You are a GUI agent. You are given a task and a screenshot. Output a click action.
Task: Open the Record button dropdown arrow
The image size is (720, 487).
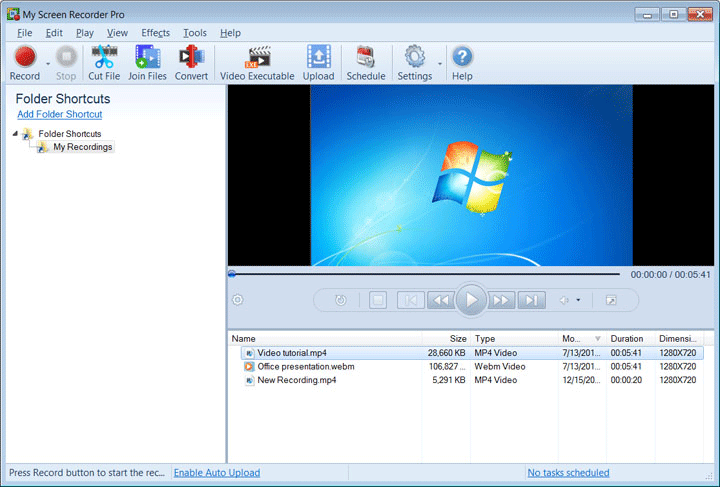(48, 64)
